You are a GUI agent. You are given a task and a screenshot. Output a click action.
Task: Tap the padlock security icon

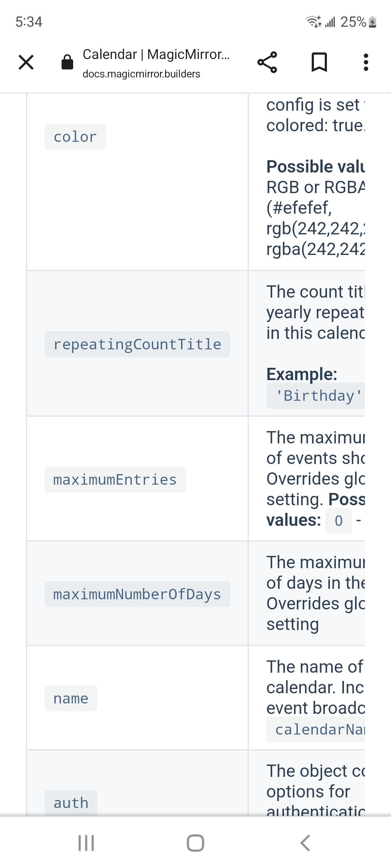(x=67, y=62)
